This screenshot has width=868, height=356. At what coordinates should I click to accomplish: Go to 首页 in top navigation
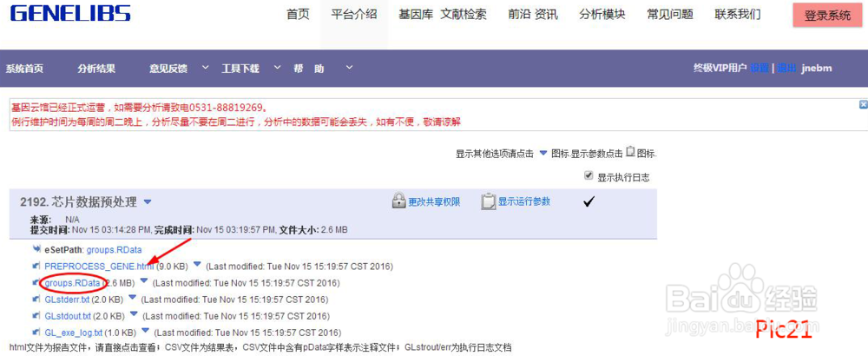point(298,15)
